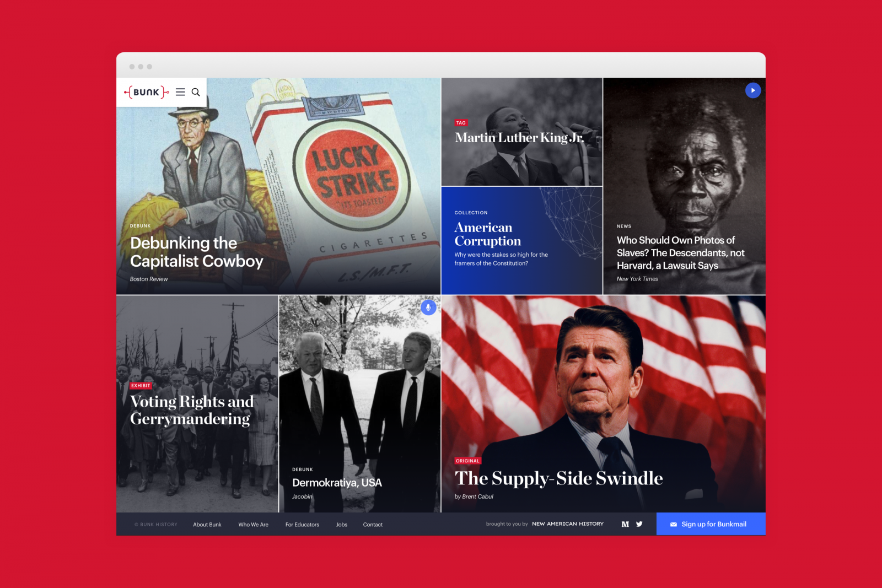This screenshot has height=588, width=882.
Task: Open The Supply-Side Swindle article
Action: [558, 478]
